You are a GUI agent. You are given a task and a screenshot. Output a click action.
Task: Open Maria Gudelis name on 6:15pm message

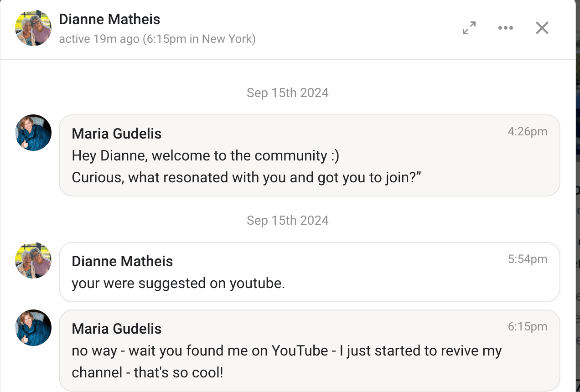(117, 329)
